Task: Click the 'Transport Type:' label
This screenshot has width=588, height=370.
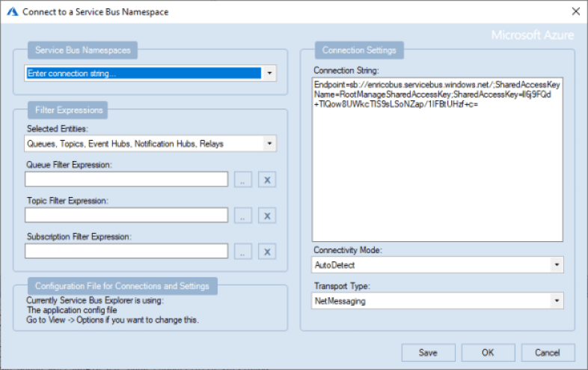Action: tap(342, 286)
